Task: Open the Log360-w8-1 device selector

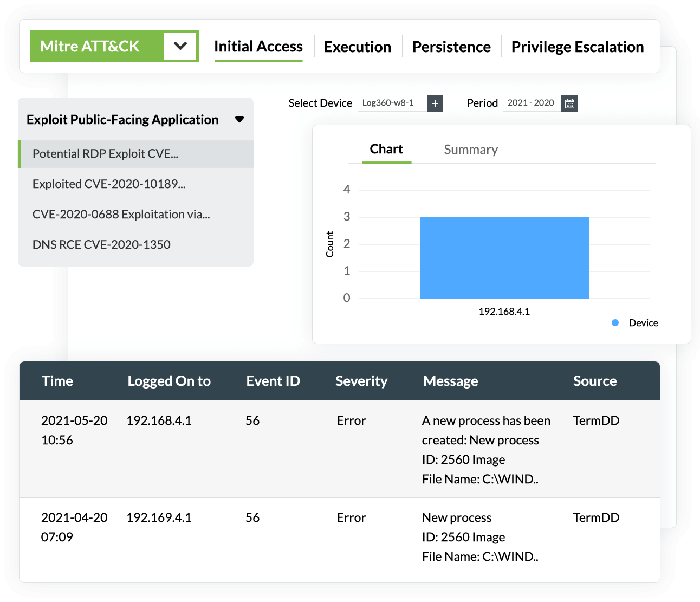Action: tap(391, 103)
